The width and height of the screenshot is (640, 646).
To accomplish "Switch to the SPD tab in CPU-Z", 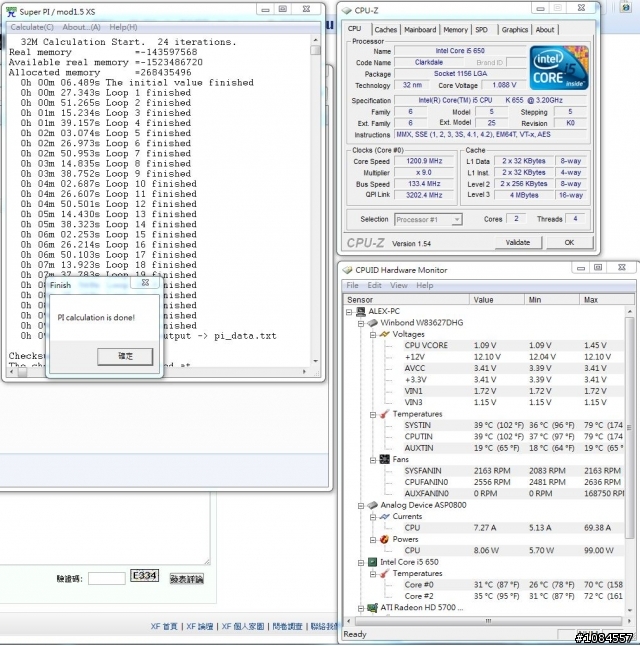I will point(481,30).
